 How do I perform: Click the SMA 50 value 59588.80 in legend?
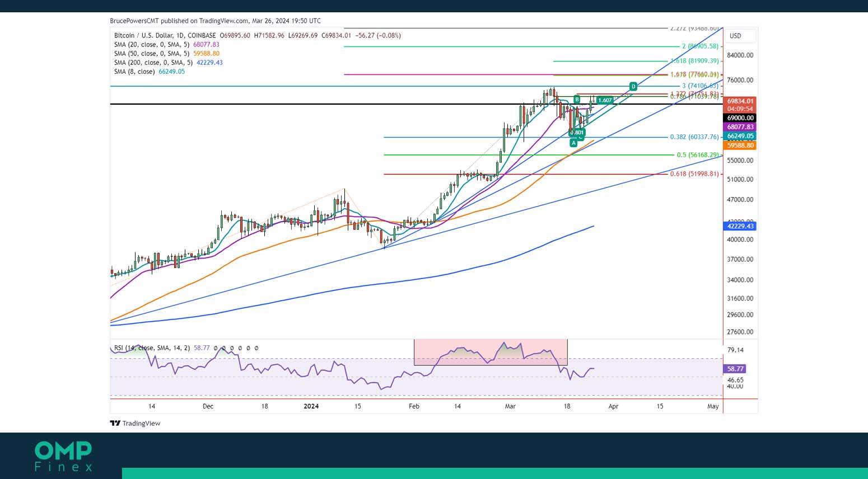pyautogui.click(x=206, y=54)
